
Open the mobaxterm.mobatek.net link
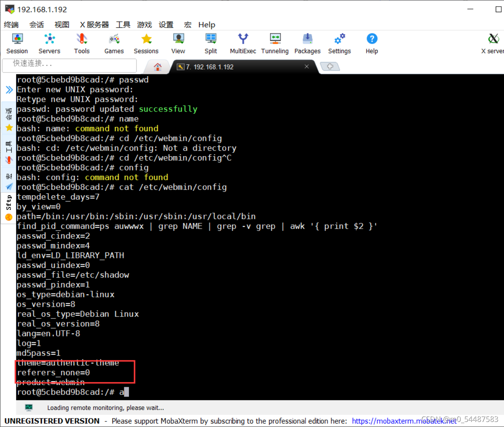coord(404,421)
